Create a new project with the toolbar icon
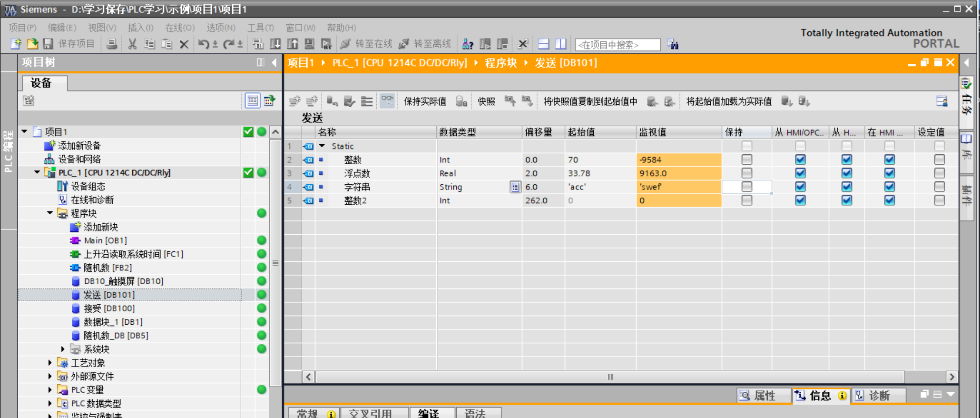This screenshot has width=980, height=418. (x=16, y=44)
